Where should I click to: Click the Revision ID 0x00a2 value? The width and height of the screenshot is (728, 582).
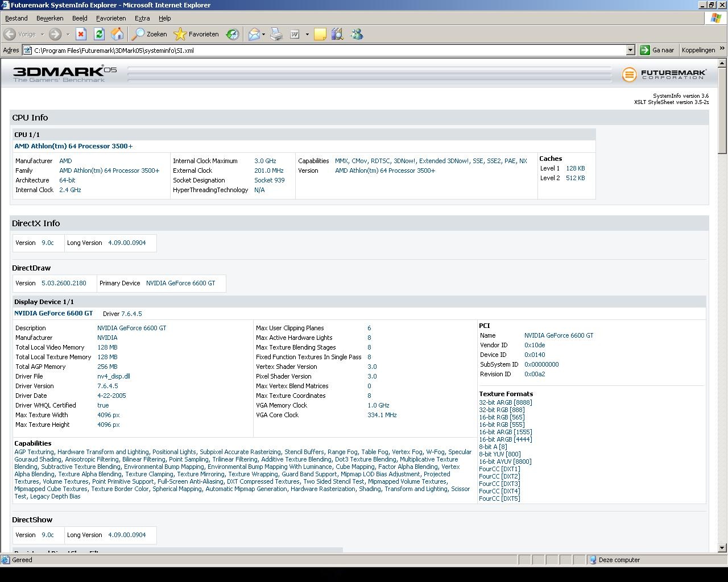point(535,374)
